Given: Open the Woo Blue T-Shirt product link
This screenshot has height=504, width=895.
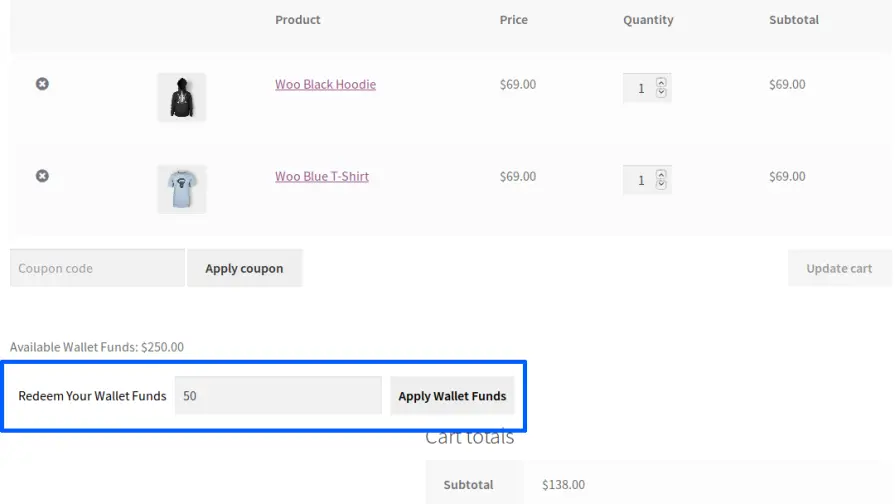Looking at the screenshot, I should point(322,177).
